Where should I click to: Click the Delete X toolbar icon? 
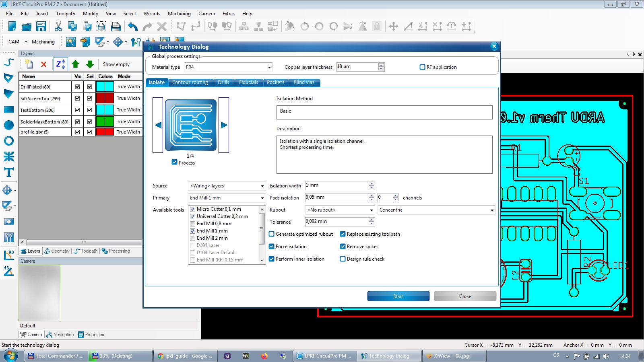162,27
